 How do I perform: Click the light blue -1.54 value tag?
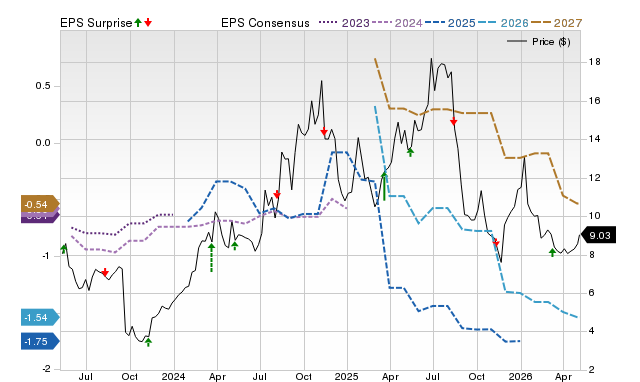[x=40, y=318]
